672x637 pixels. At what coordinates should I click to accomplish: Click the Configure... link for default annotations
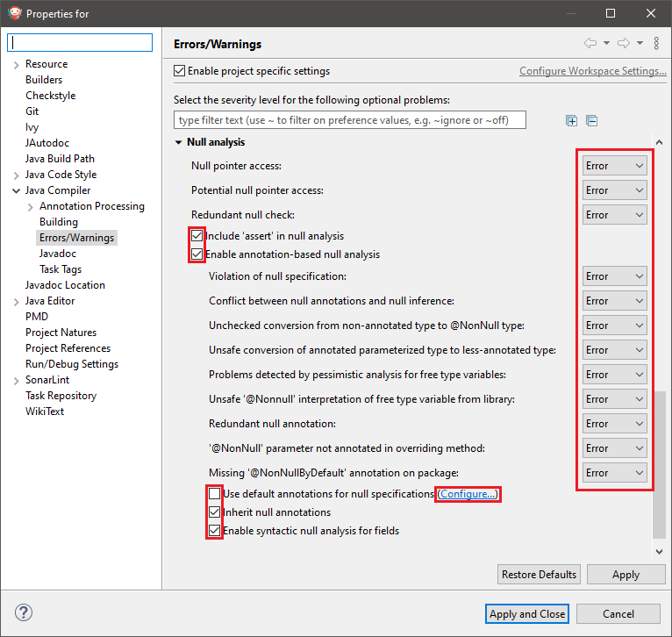468,494
